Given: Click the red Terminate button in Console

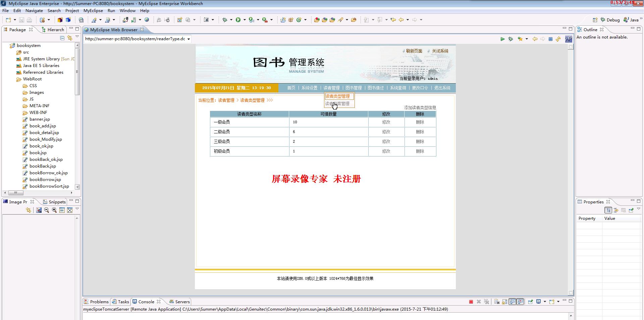Looking at the screenshot, I should coord(471,302).
